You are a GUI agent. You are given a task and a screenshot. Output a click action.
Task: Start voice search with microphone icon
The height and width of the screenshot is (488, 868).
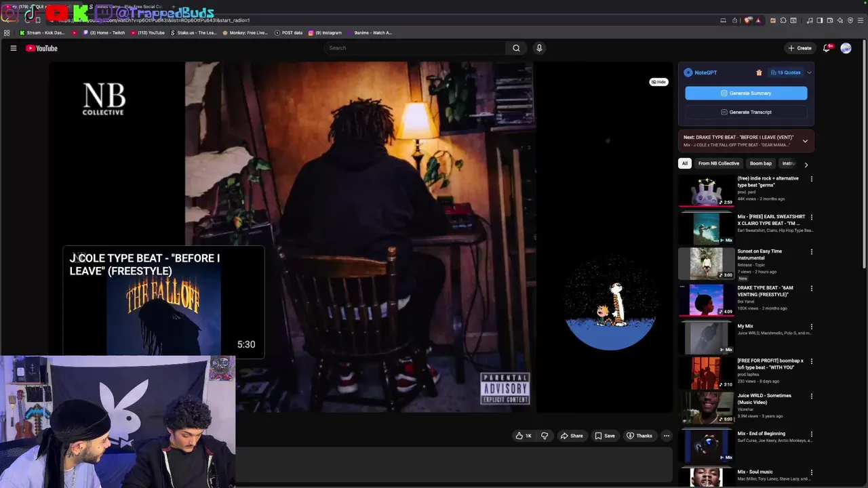[539, 48]
